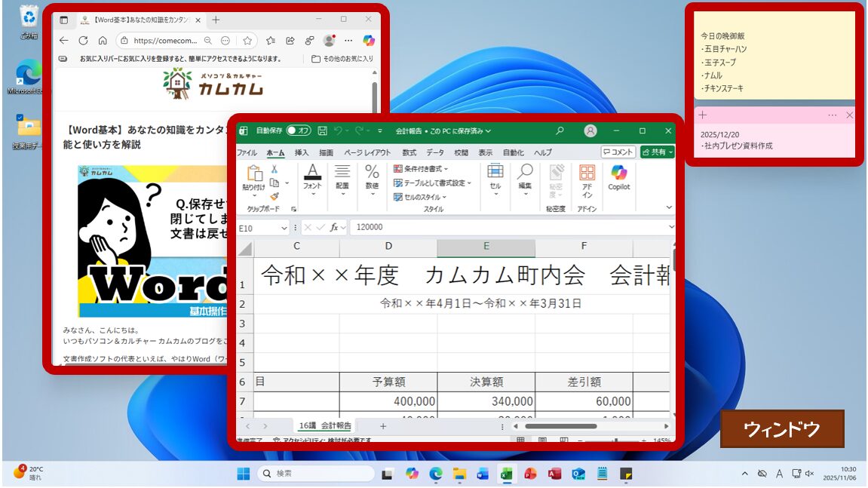Open Edge home page icon
Screen dimensions: 868x488
coord(103,41)
